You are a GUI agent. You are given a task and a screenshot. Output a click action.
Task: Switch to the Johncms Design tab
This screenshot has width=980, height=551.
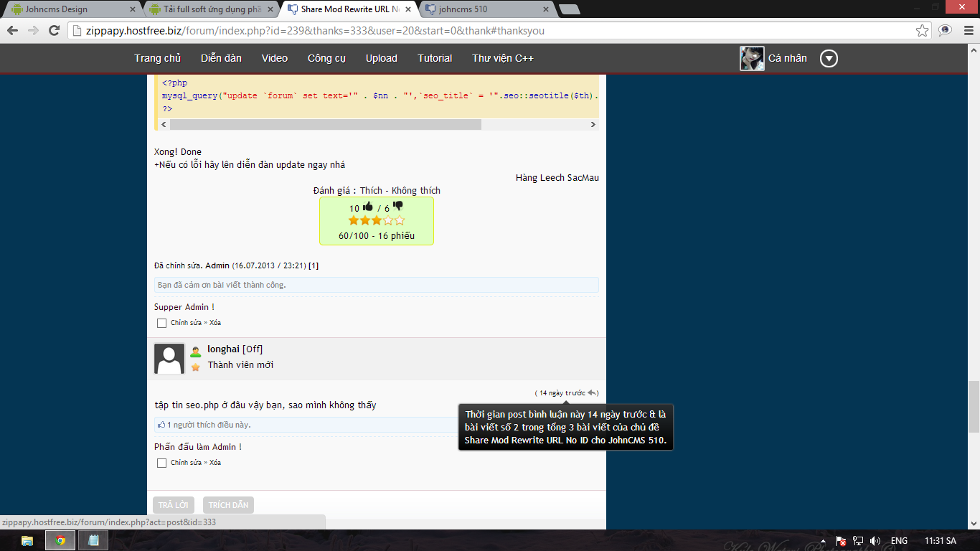point(70,9)
